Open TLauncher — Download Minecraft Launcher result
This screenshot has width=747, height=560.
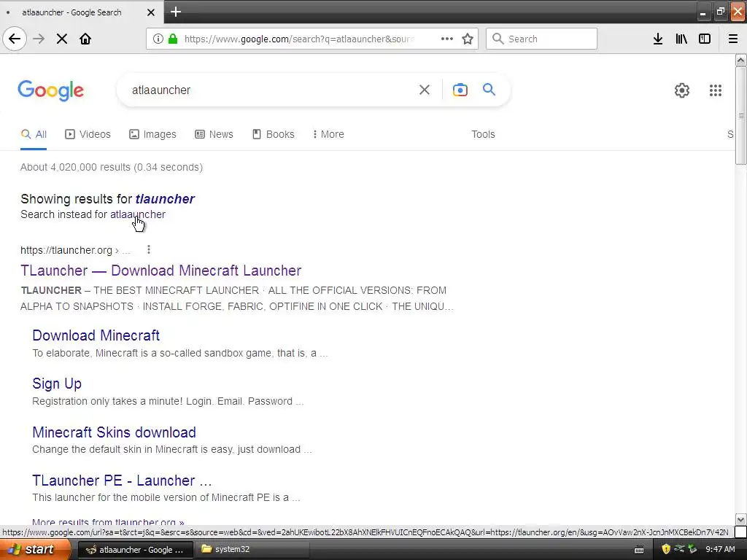[x=161, y=271]
